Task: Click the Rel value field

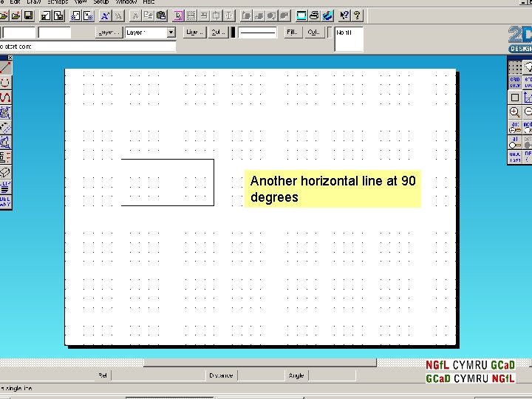Action: click(x=158, y=375)
